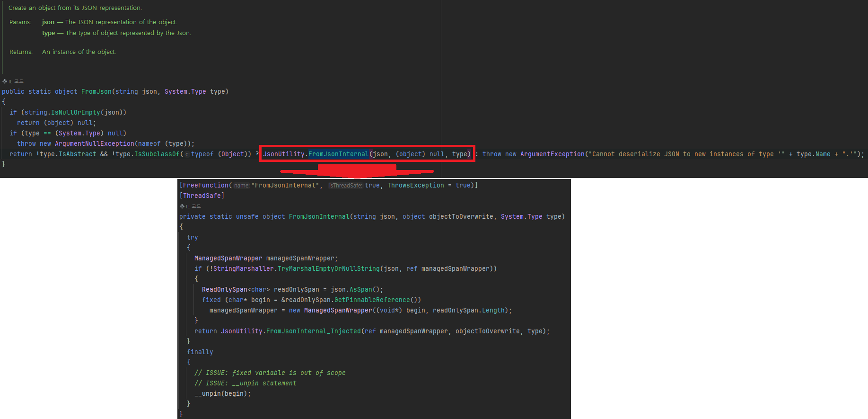The height and width of the screenshot is (419, 868).
Task: Click the AsSpan method call
Action: click(361, 289)
